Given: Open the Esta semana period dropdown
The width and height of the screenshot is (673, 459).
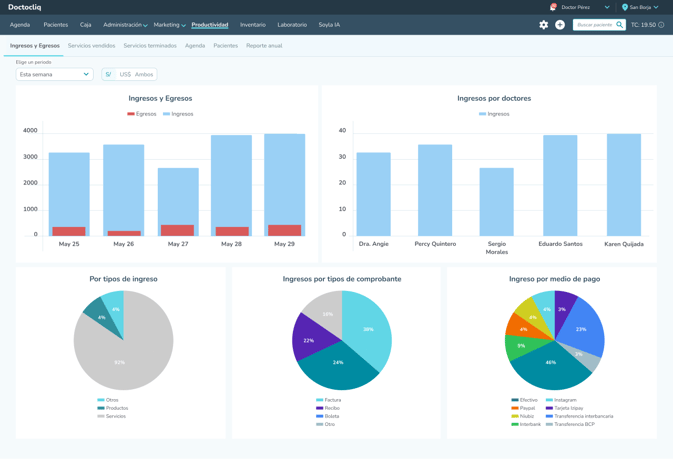Looking at the screenshot, I should [x=55, y=74].
